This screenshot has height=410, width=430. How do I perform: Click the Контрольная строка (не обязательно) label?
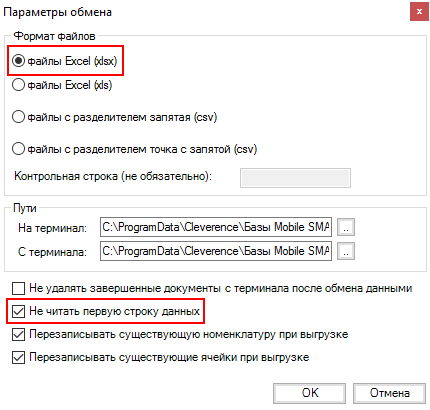coord(113,176)
